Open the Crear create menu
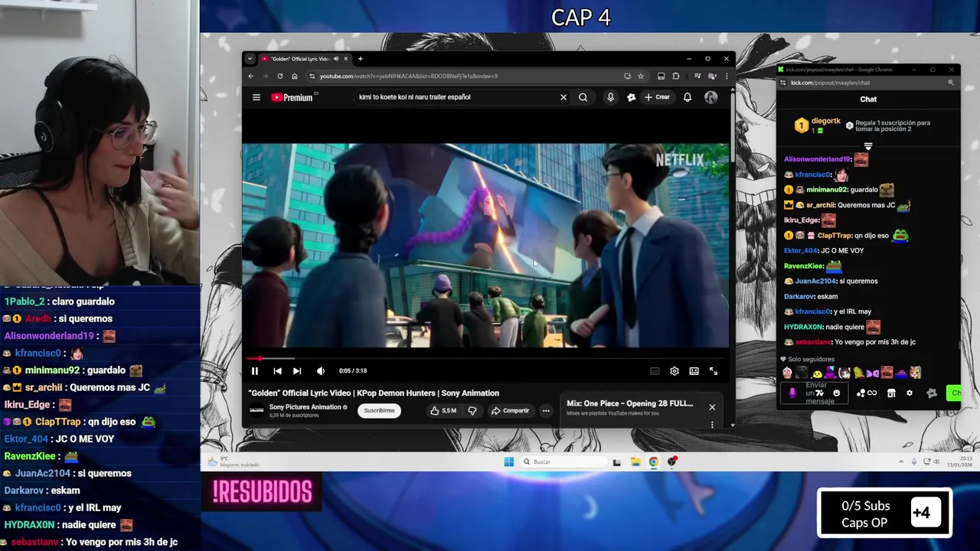This screenshot has width=980, height=551. pos(658,97)
